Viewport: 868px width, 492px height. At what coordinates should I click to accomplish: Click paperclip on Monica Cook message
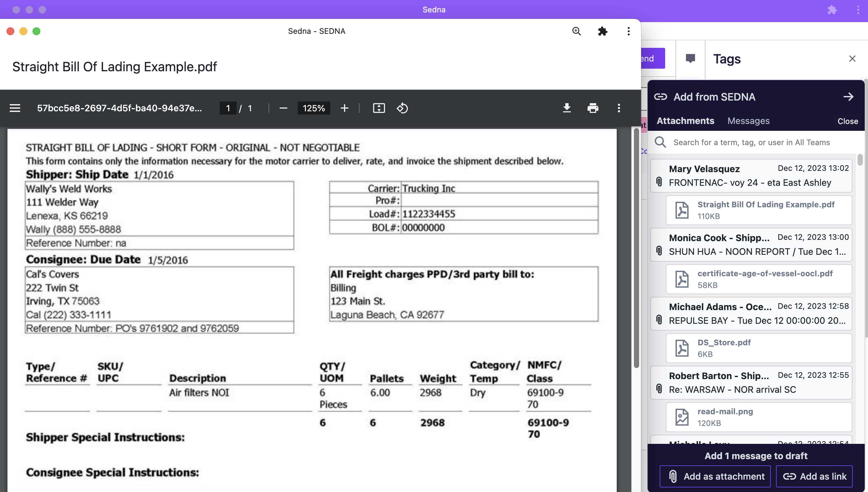pos(659,251)
